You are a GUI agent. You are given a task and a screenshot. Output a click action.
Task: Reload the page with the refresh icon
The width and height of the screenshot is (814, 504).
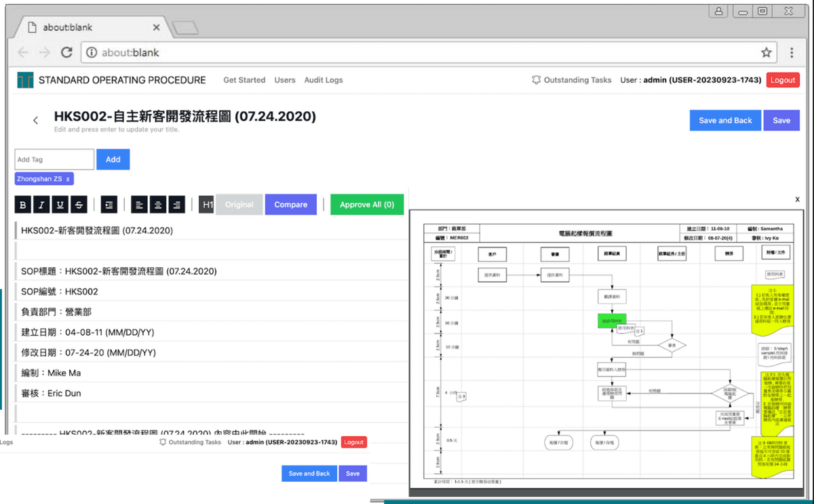point(66,53)
